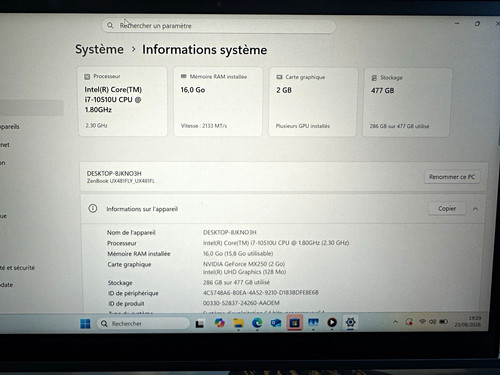Select the ID de produit value 00330-52837
The width and height of the screenshot is (500, 375).
[x=241, y=303]
